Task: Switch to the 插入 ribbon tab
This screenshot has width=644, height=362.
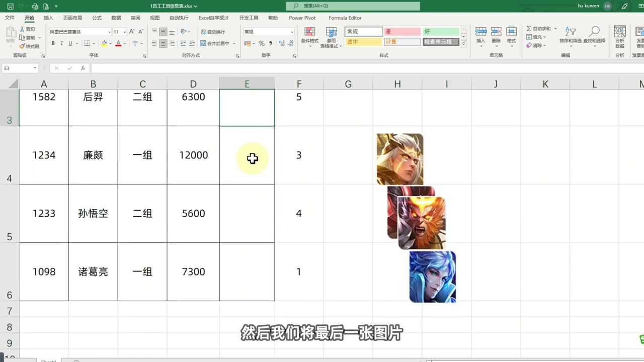Action: pyautogui.click(x=48, y=18)
